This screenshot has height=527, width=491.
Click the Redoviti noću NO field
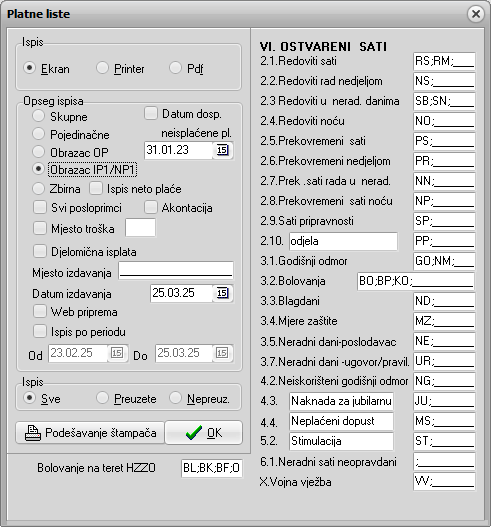(444, 121)
